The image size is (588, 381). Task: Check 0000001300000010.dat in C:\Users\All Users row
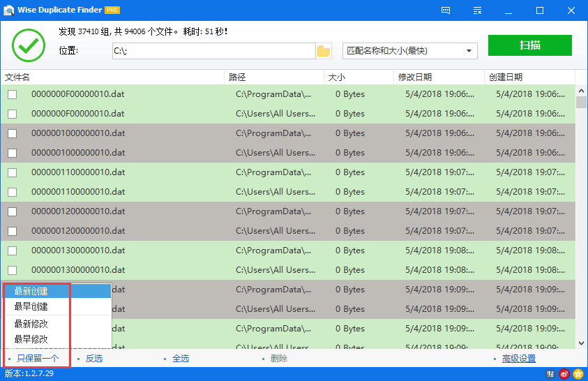point(13,270)
